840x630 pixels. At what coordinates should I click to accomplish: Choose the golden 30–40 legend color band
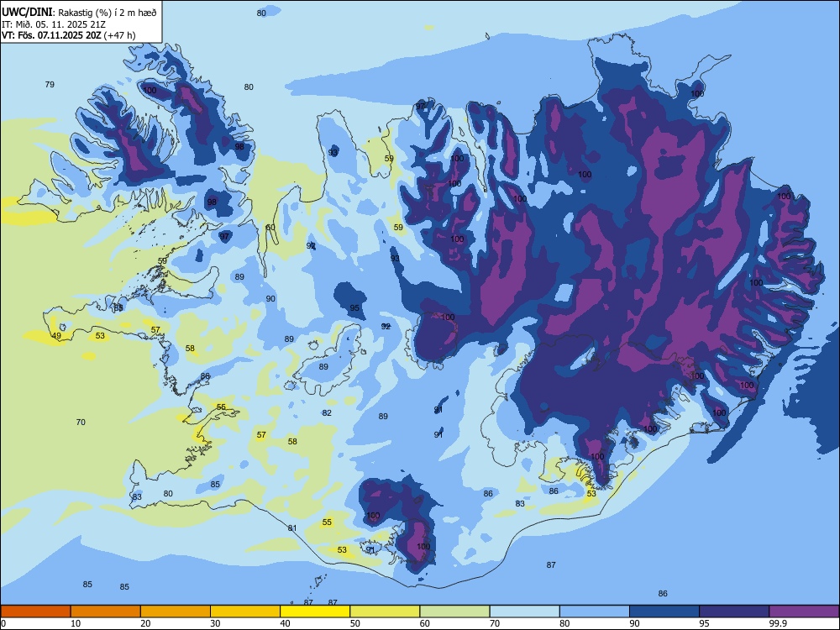[245, 612]
